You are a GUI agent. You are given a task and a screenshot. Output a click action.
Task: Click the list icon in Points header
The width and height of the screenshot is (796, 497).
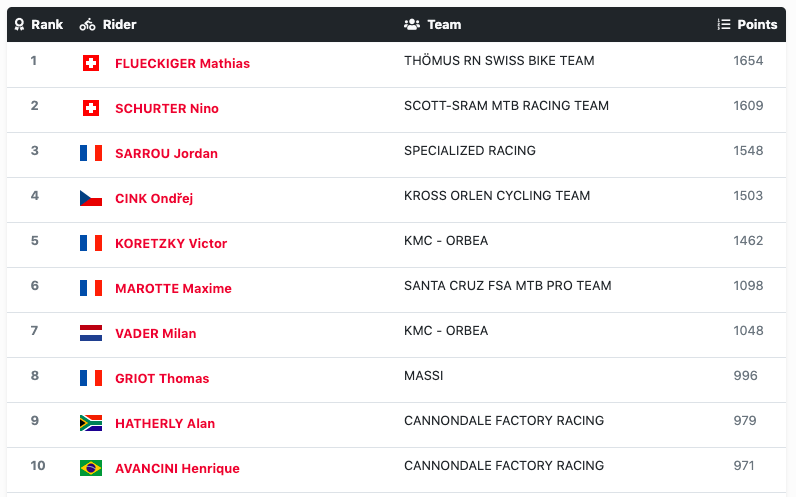tap(724, 24)
